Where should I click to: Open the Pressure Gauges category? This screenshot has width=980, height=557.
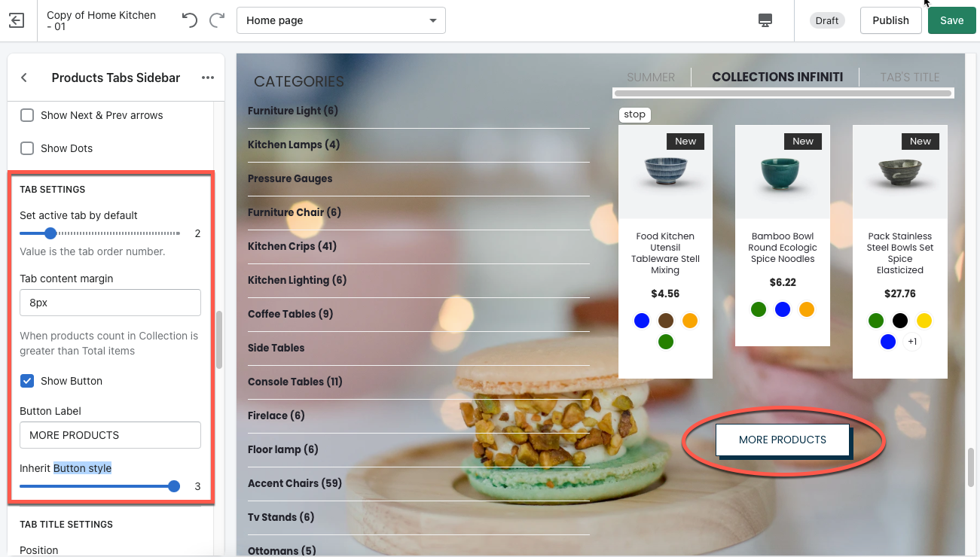click(x=290, y=178)
